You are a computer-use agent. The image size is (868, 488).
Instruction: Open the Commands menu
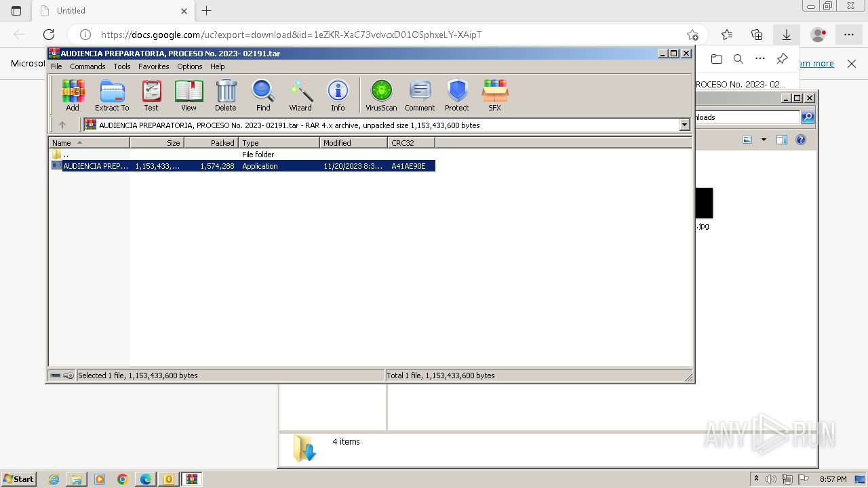(87, 66)
